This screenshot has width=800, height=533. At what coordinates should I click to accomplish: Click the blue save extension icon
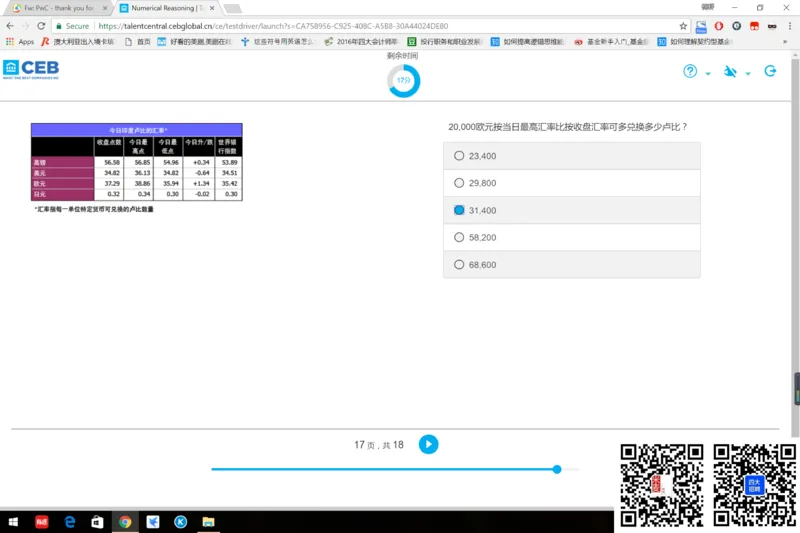coord(701,27)
